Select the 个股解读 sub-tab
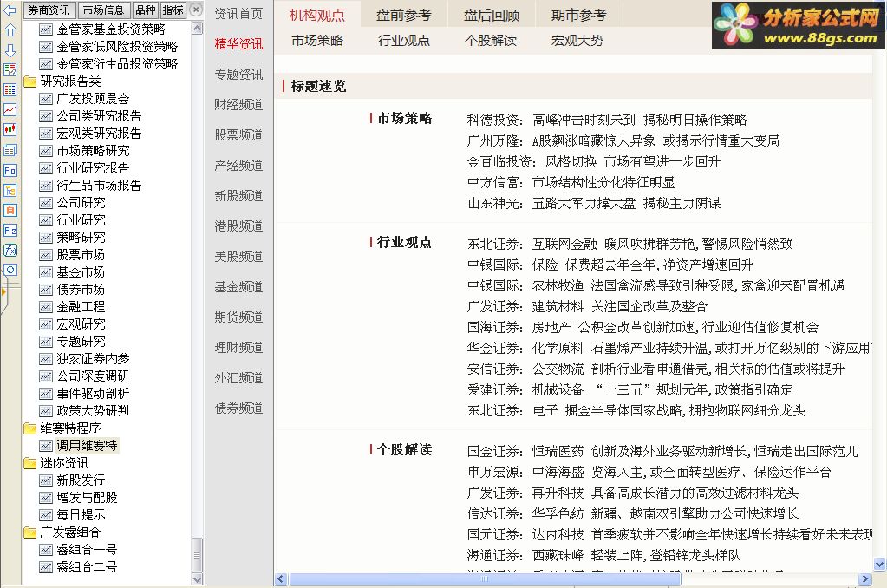The image size is (887, 588). (x=491, y=40)
